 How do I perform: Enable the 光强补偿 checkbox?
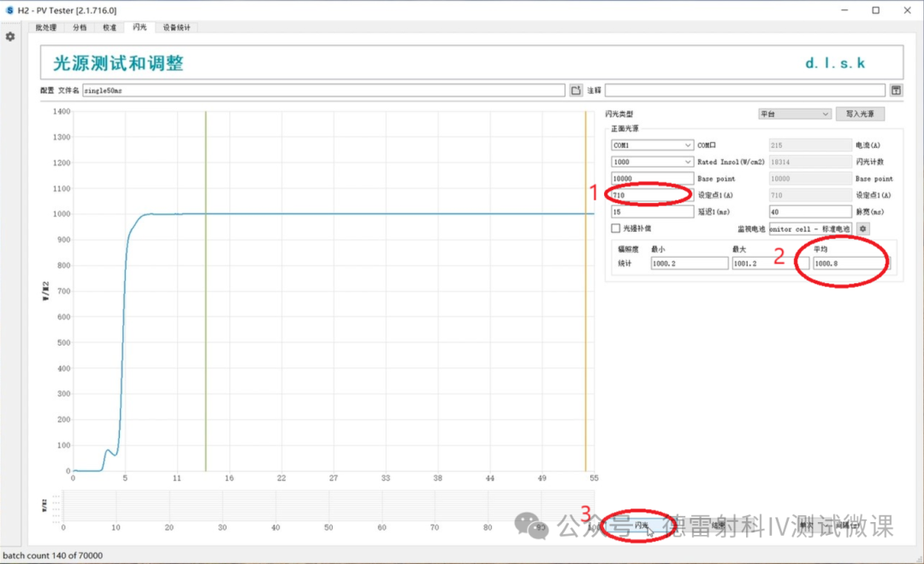coord(615,229)
